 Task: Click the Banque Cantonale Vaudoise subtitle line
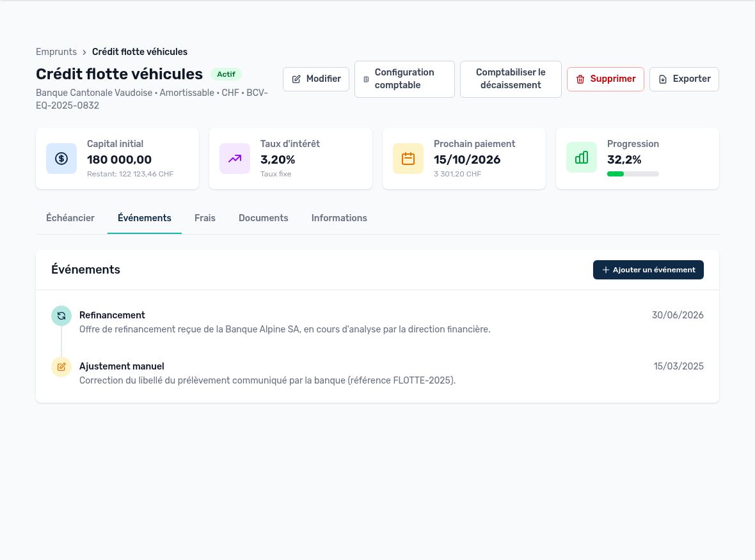152,99
